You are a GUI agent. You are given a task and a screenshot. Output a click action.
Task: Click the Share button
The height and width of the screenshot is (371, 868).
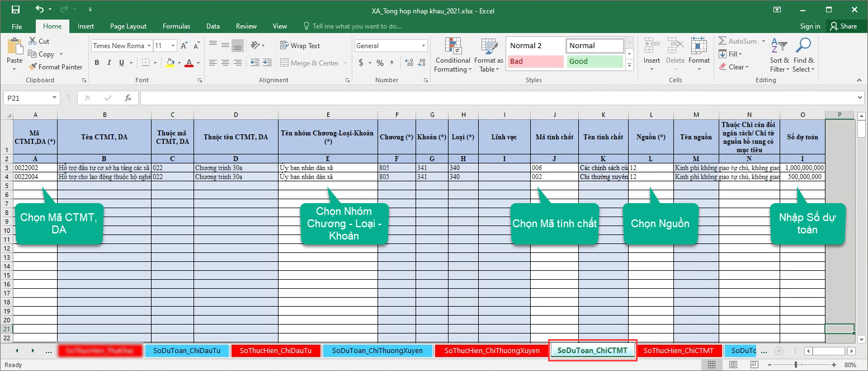(843, 26)
